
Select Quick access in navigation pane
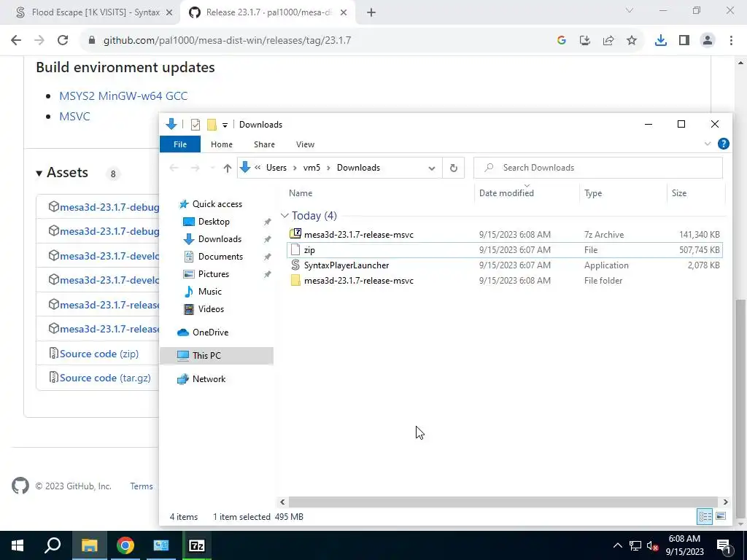tap(217, 204)
